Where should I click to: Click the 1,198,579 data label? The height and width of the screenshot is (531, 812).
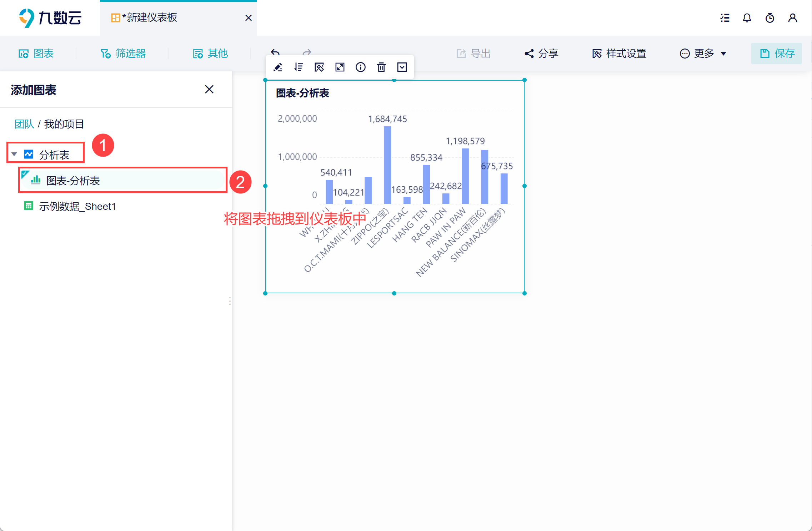click(465, 141)
